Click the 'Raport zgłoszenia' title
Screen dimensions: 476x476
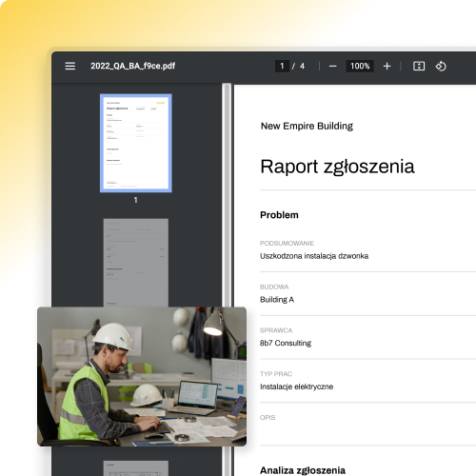[x=337, y=167]
